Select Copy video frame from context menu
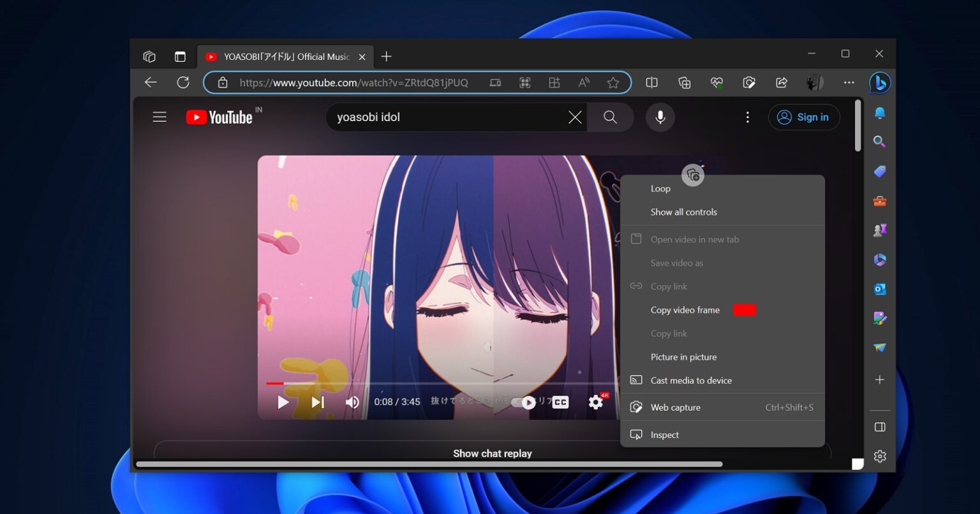 point(685,310)
